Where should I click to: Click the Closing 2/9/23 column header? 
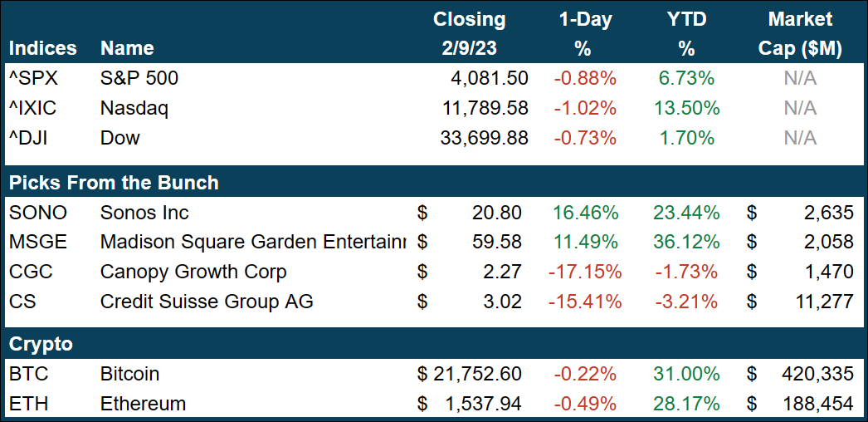coord(469,34)
